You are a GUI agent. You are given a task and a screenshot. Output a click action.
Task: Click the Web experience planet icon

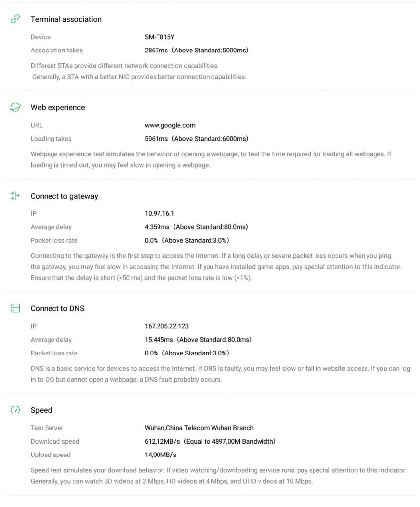[x=15, y=107]
